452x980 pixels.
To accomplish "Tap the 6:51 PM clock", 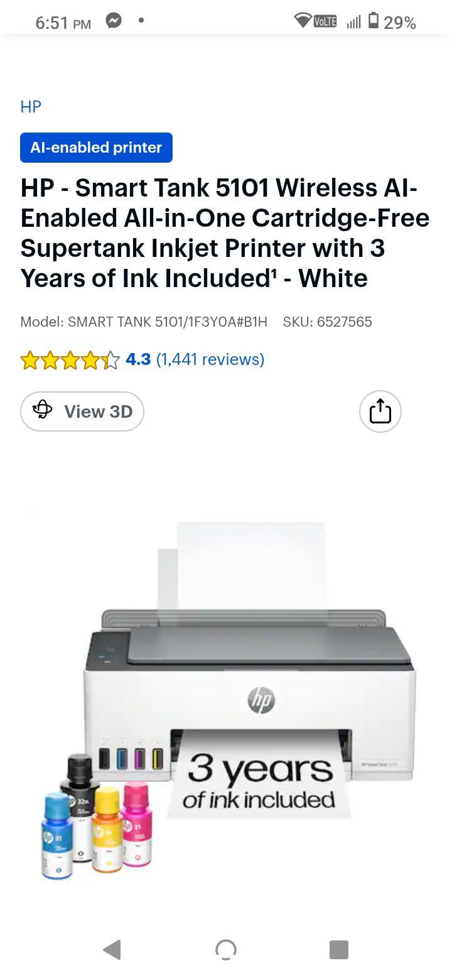I will pyautogui.click(x=63, y=23).
